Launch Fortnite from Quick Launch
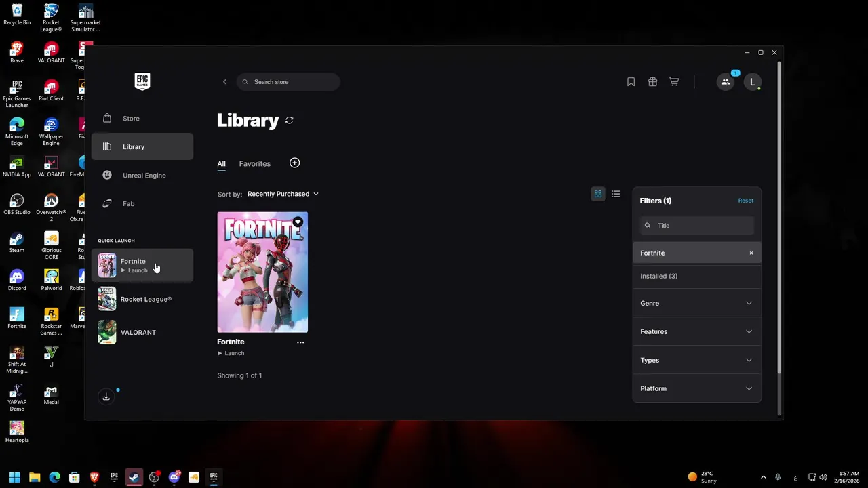The height and width of the screenshot is (488, 868). point(142,265)
